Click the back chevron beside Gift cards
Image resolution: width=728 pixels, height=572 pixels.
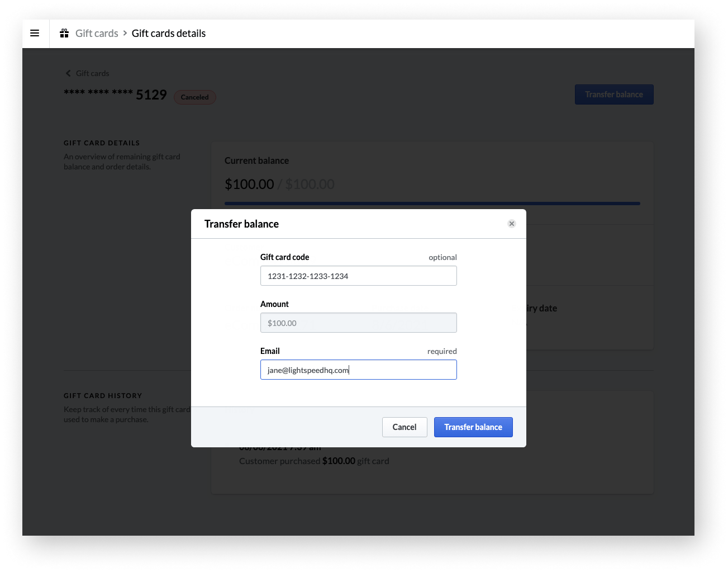(68, 73)
